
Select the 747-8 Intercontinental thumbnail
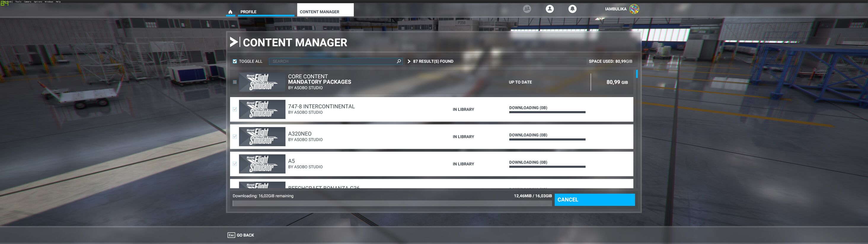point(262,109)
